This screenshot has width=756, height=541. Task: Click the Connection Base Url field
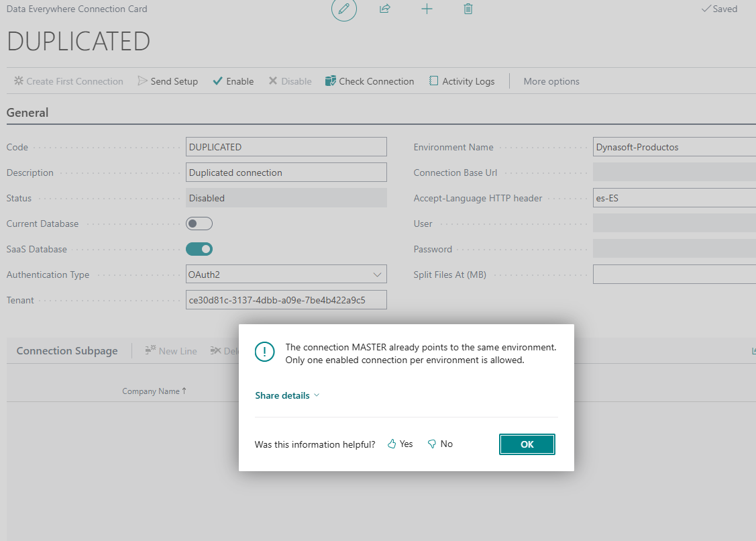pyautogui.click(x=675, y=173)
